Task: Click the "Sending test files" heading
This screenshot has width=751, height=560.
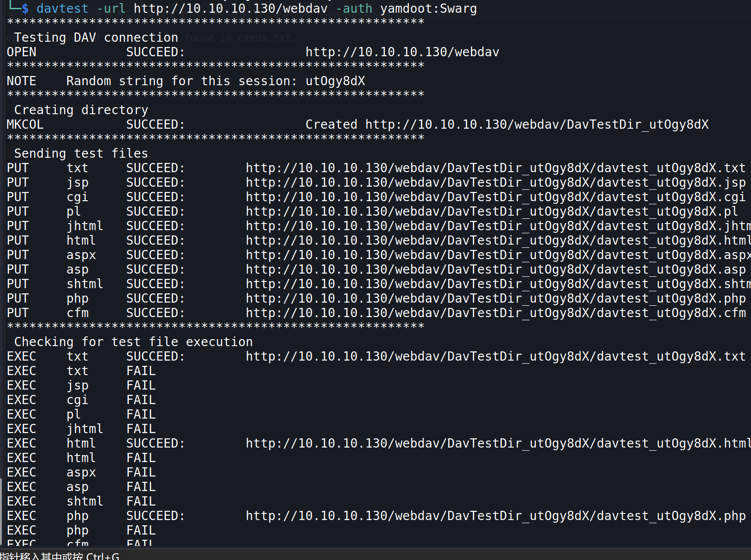Action: [x=81, y=153]
